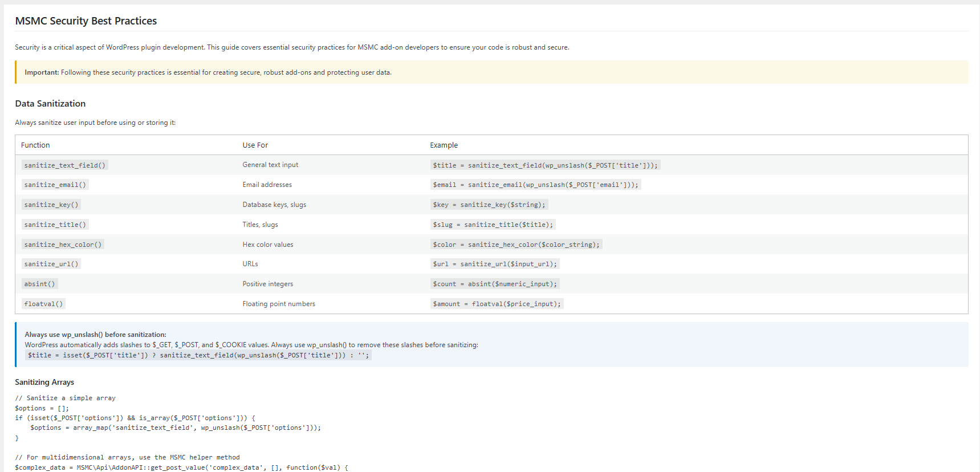This screenshot has width=980, height=472.
Task: Click the $amount floatval example code
Action: tap(497, 304)
